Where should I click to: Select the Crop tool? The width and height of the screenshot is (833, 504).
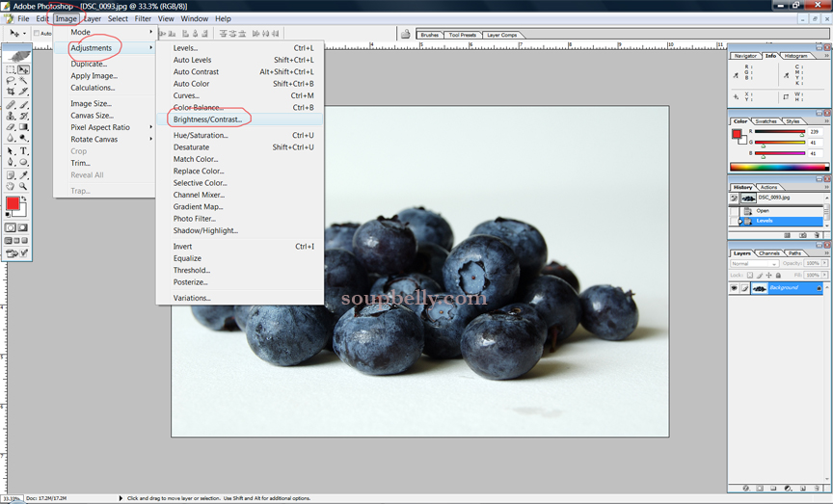[x=10, y=92]
